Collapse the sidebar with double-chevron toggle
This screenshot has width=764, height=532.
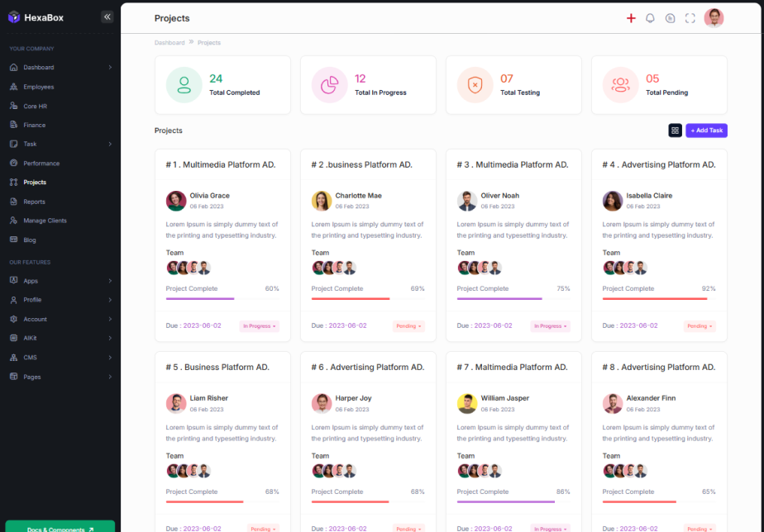107,17
